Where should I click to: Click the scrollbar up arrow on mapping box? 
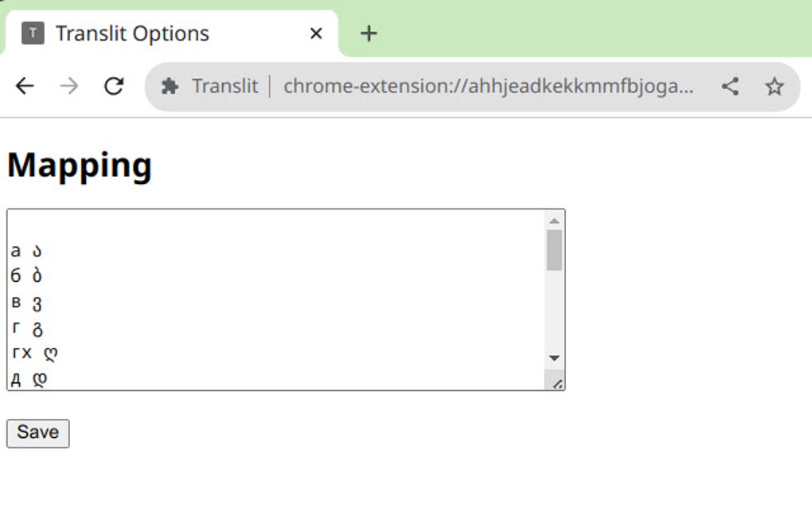point(555,219)
